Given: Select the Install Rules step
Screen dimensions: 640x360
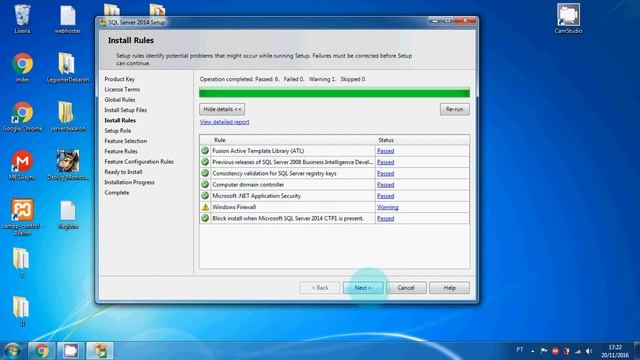Looking at the screenshot, I should point(120,120).
